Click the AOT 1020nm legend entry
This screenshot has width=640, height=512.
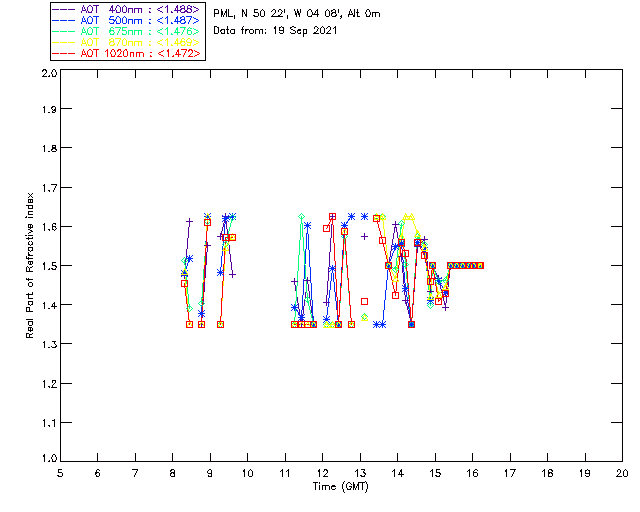tap(127, 53)
